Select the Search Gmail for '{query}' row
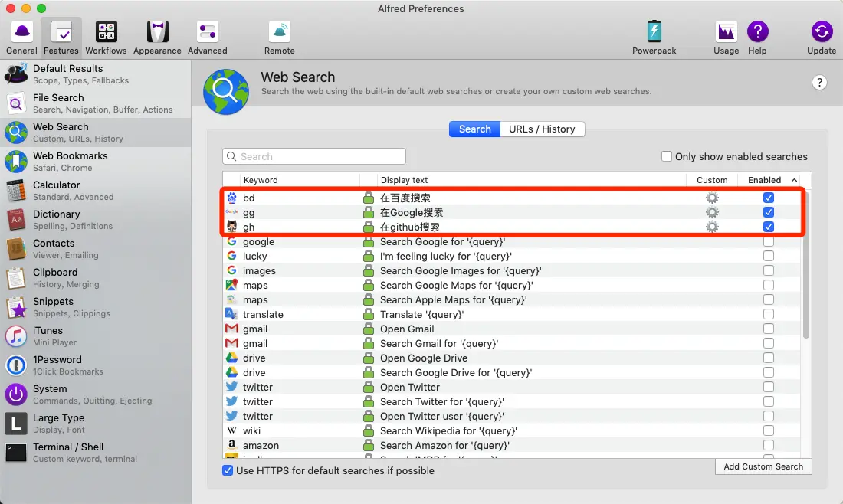Viewport: 843px width, 504px height. [511, 343]
